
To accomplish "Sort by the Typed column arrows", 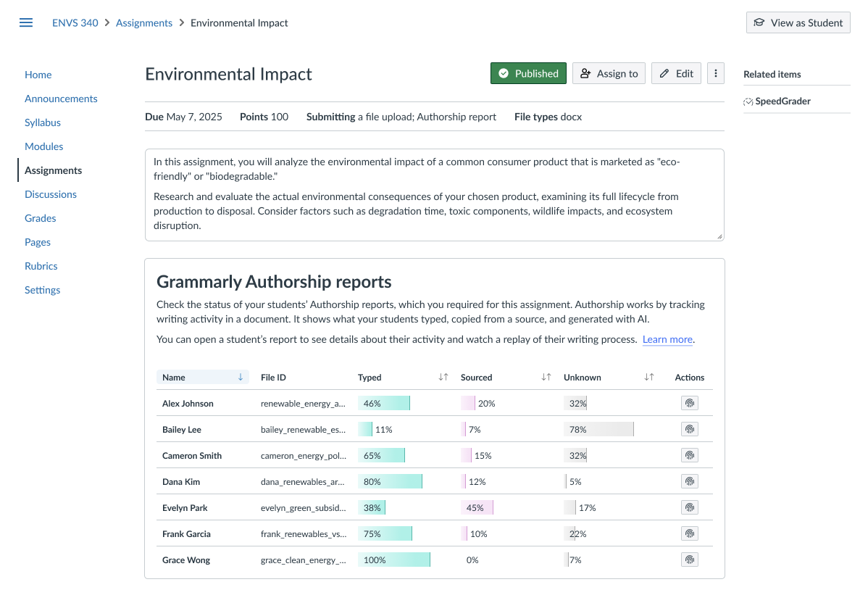I will 443,377.
